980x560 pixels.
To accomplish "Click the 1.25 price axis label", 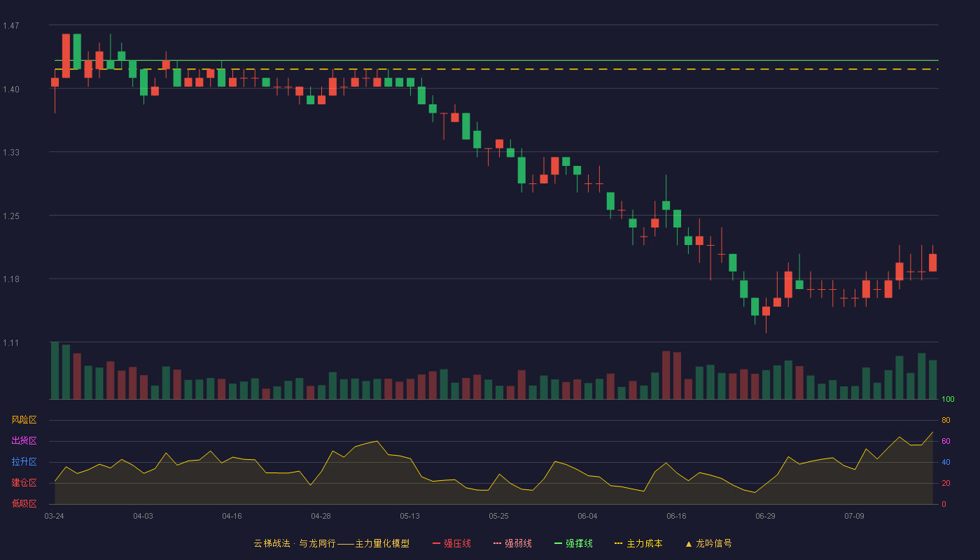I will click(10, 216).
